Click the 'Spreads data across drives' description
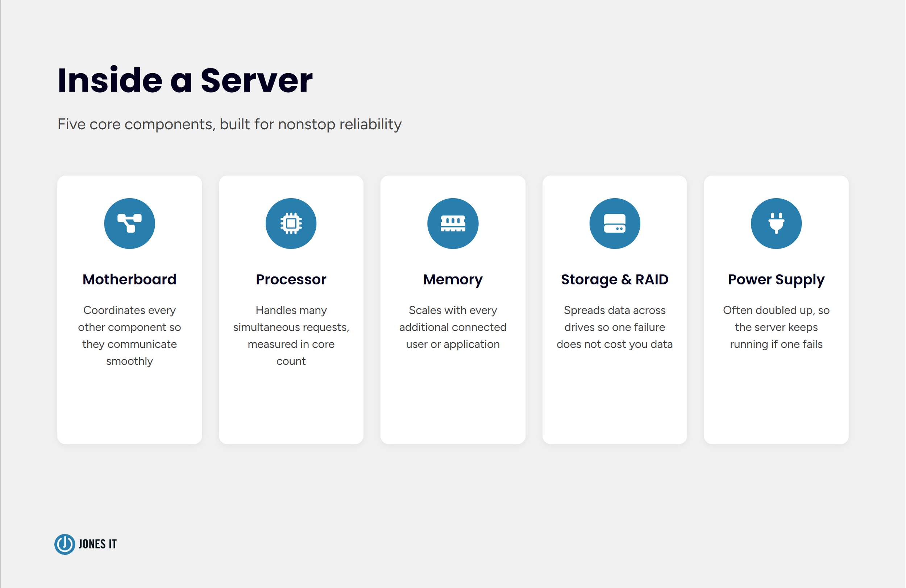 [614, 327]
